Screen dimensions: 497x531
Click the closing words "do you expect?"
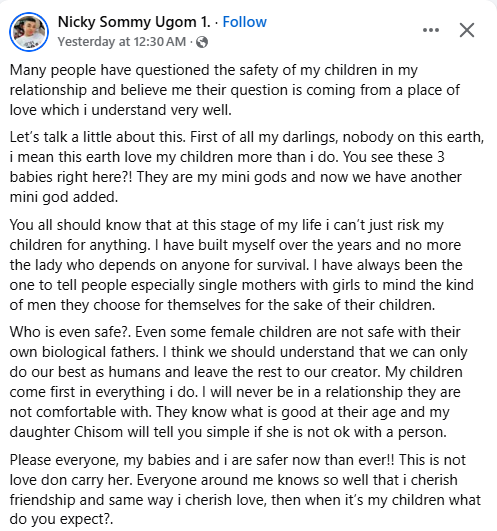pyautogui.click(x=61, y=519)
